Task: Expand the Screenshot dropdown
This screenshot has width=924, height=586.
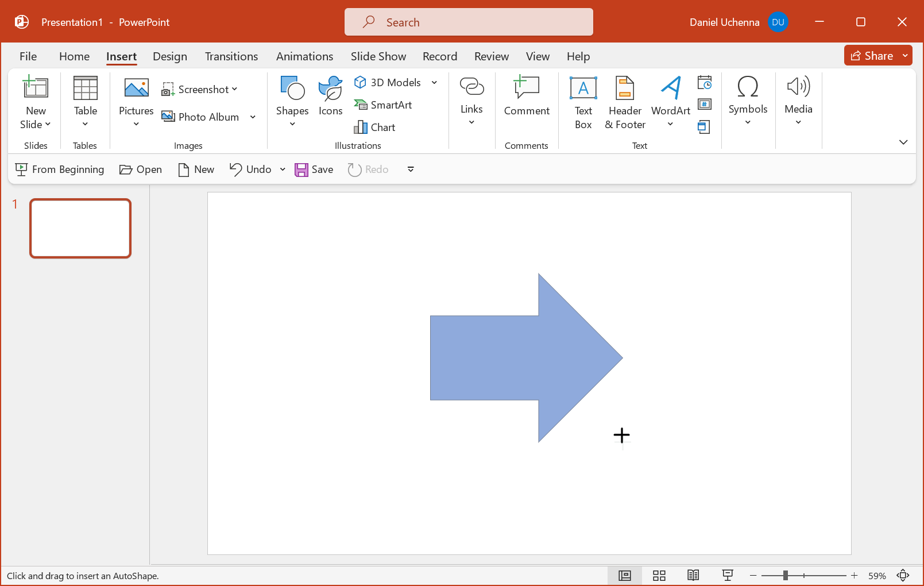Action: pos(234,90)
